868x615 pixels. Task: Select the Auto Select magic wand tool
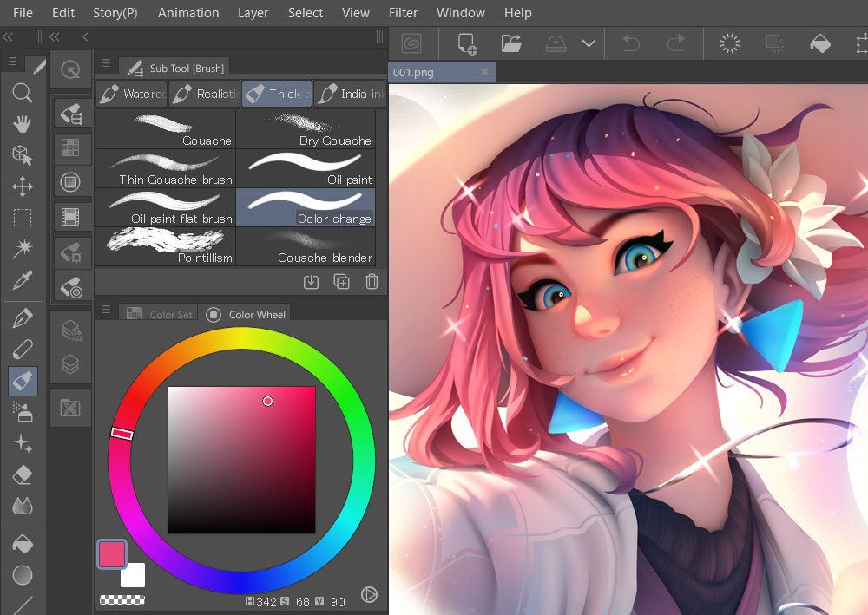pos(23,249)
